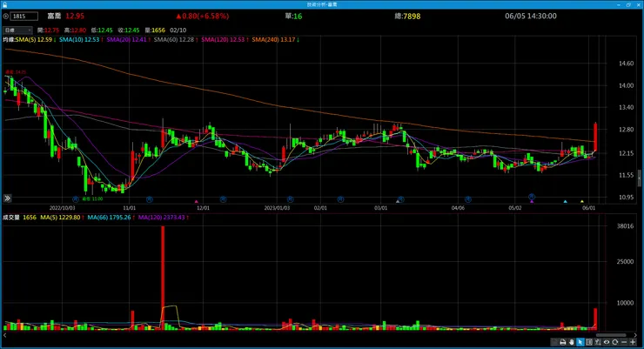The image size is (644, 349).
Task: Zoom out with the minus icon
Action: [624, 342]
